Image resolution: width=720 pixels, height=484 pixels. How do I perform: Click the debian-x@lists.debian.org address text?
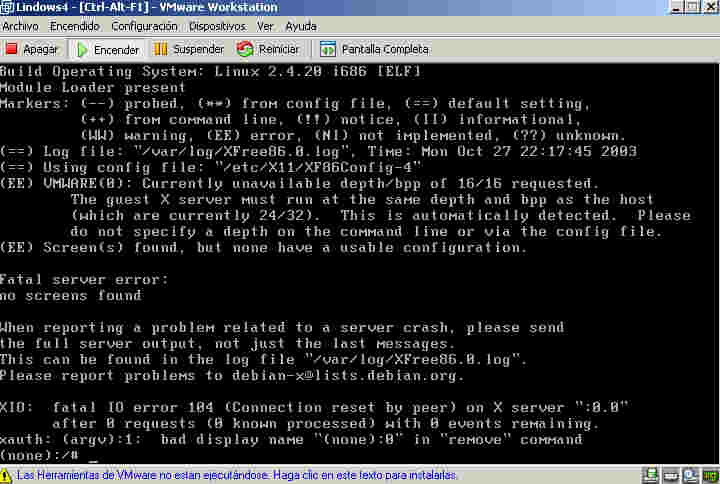tap(344, 375)
